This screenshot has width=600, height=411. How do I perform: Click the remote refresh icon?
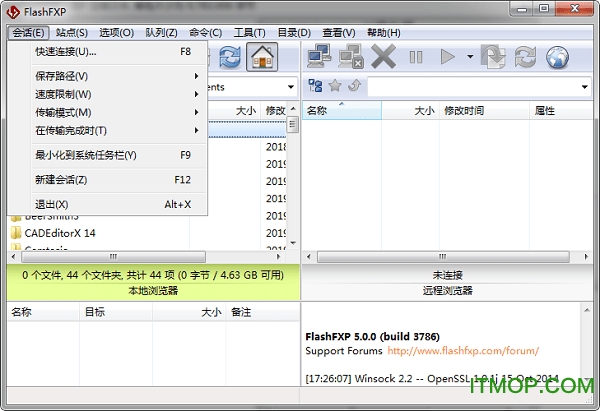pos(525,57)
